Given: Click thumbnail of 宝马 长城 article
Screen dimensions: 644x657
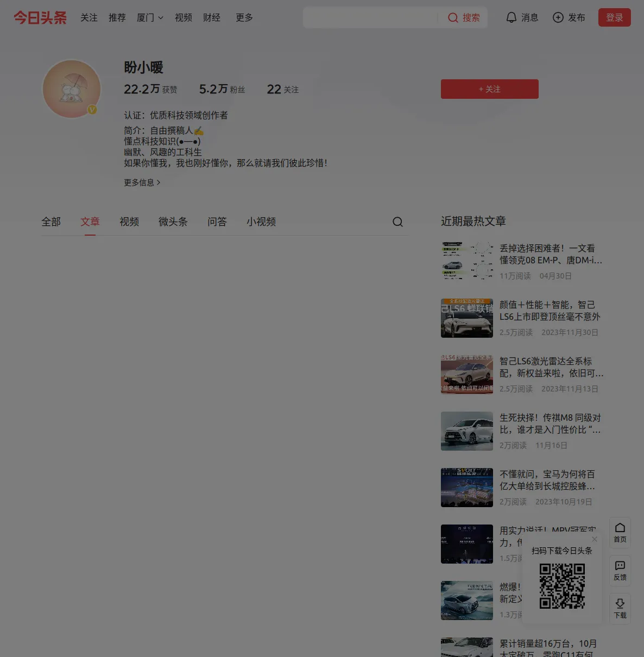Looking at the screenshot, I should click(x=467, y=488).
